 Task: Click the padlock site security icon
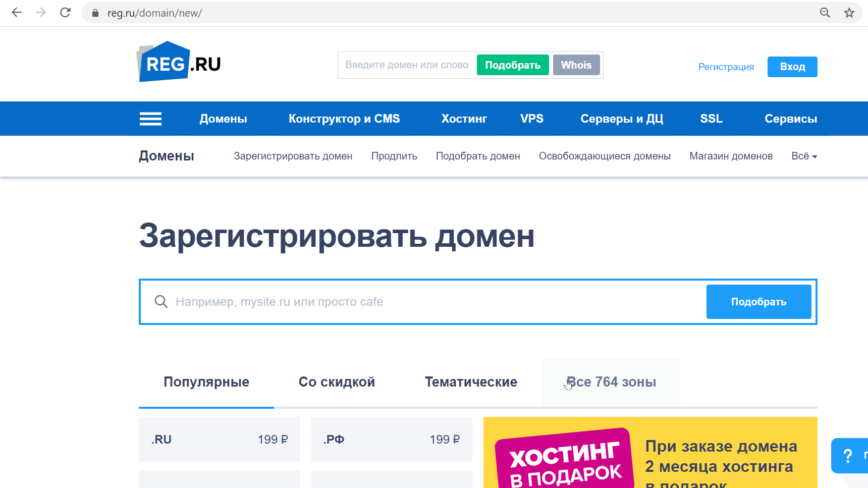(x=95, y=13)
